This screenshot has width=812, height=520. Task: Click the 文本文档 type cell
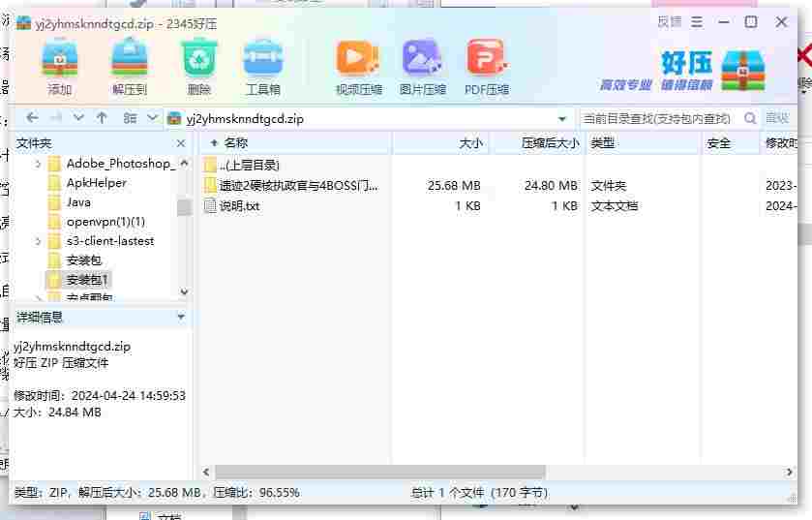(x=615, y=206)
